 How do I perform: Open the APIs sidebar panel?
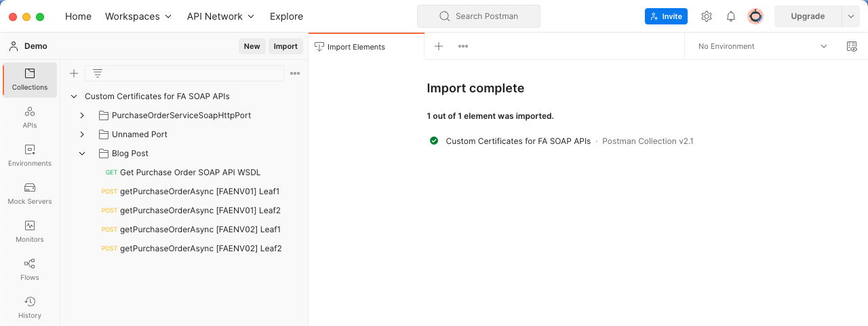click(x=30, y=117)
